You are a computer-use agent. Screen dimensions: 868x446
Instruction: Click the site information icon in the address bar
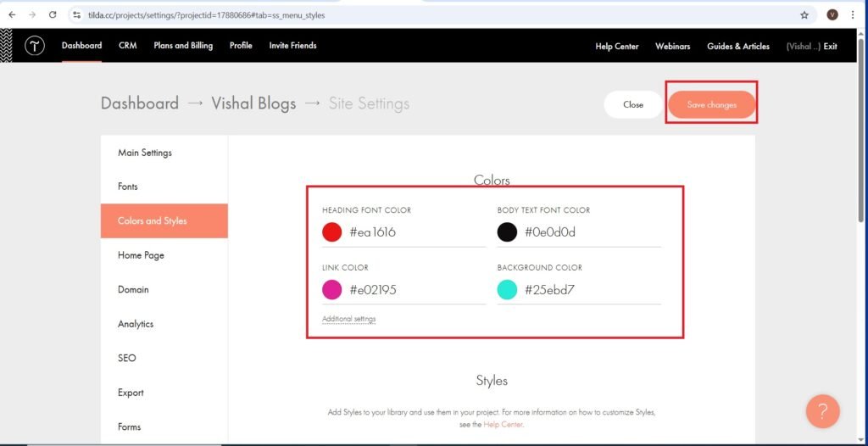76,14
